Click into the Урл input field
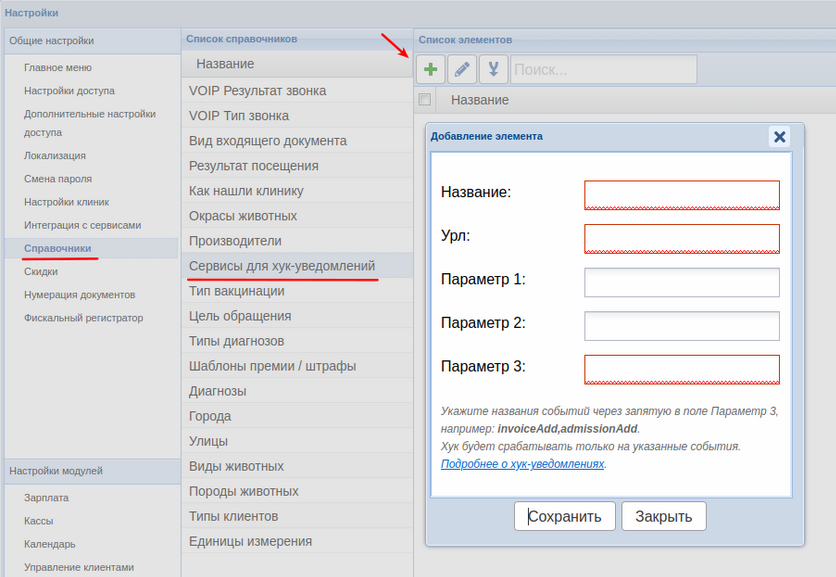The image size is (836, 577). [681, 239]
